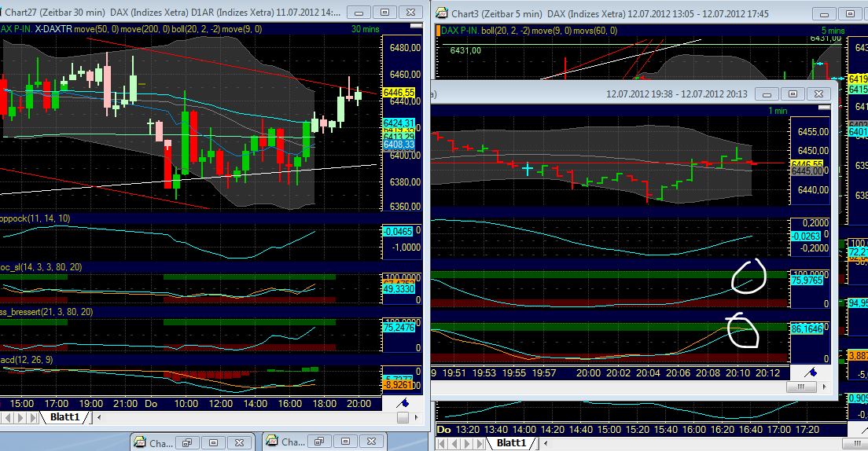The image size is (868, 451).
Task: Maximize the first minimized Cha... window
Action: pyautogui.click(x=213, y=442)
